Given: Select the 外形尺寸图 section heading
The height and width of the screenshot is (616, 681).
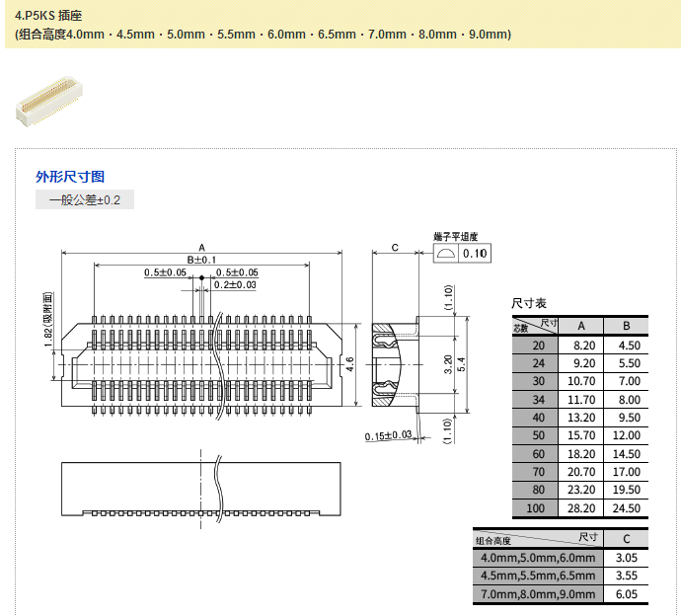Looking at the screenshot, I should coord(70,177).
